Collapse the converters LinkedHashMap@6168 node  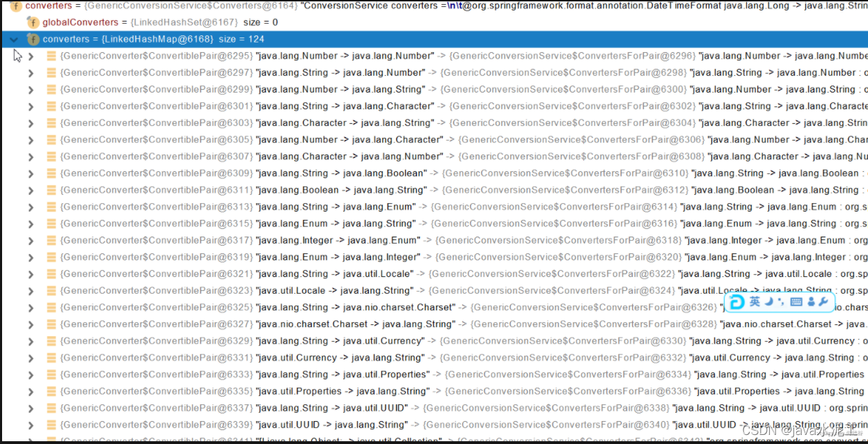[x=14, y=39]
